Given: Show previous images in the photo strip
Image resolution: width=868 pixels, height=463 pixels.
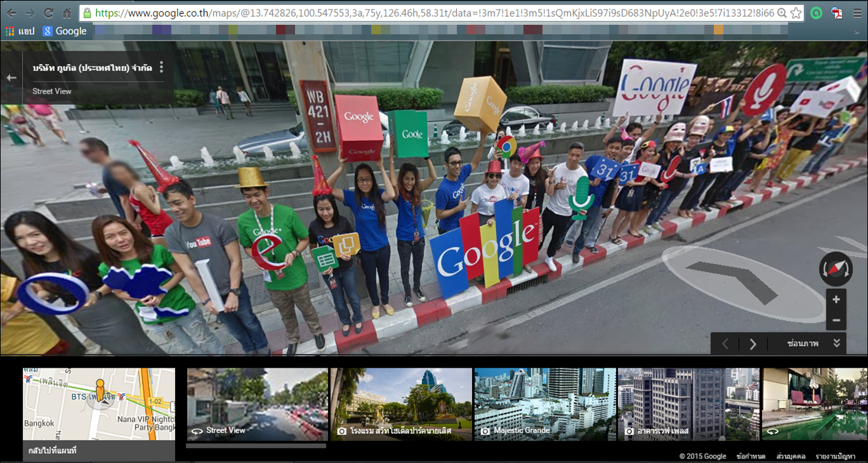Looking at the screenshot, I should 725,344.
